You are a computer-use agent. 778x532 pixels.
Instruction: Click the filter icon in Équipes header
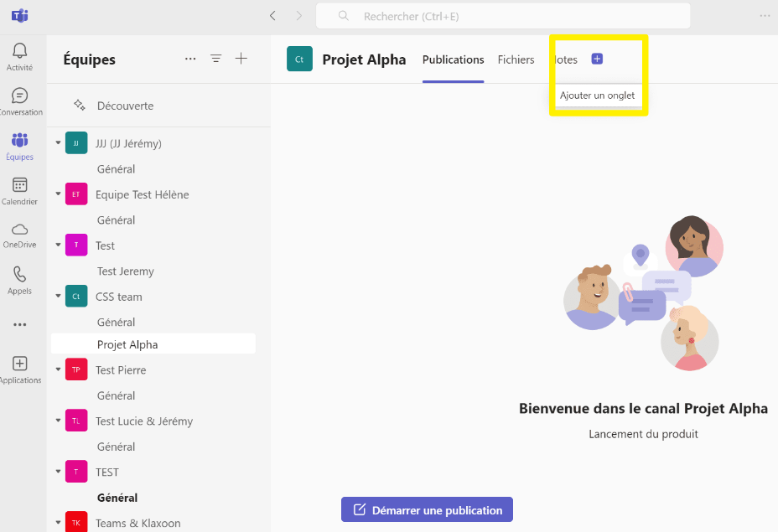point(215,59)
